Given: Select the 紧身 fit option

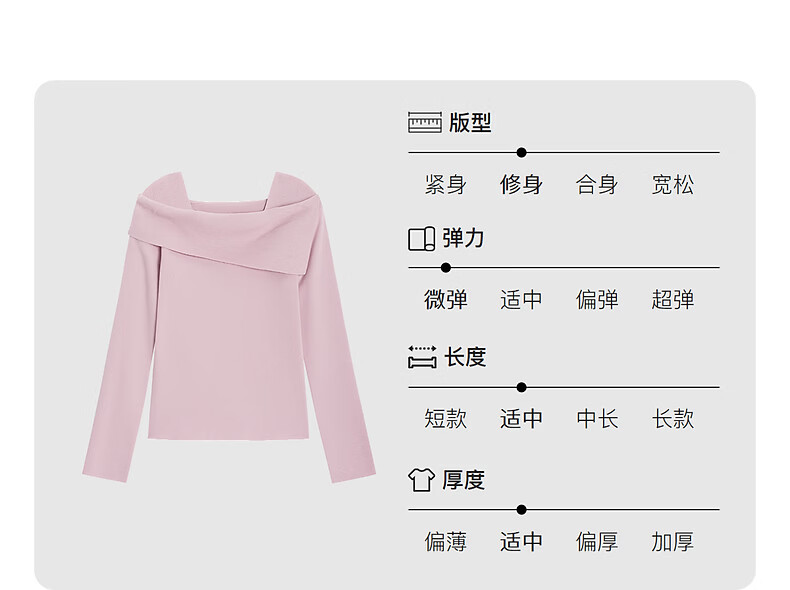Looking at the screenshot, I should [x=445, y=184].
